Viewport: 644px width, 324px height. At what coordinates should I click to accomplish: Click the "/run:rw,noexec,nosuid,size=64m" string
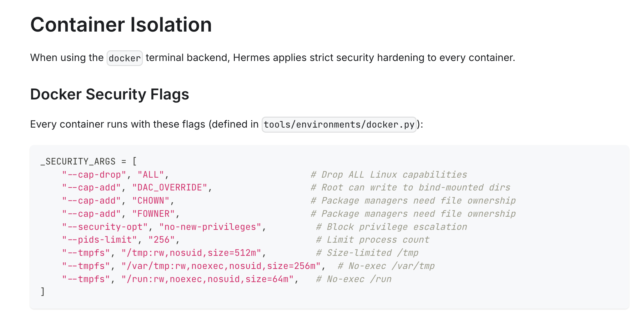(x=207, y=279)
